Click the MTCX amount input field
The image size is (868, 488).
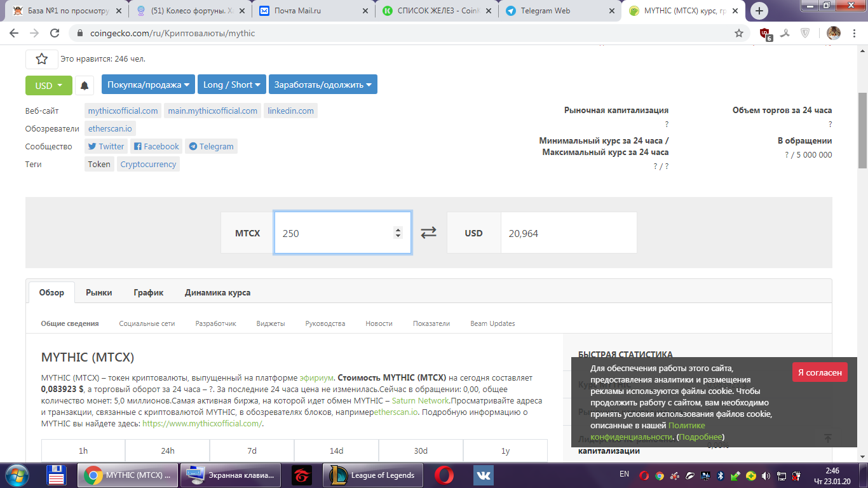coord(342,233)
